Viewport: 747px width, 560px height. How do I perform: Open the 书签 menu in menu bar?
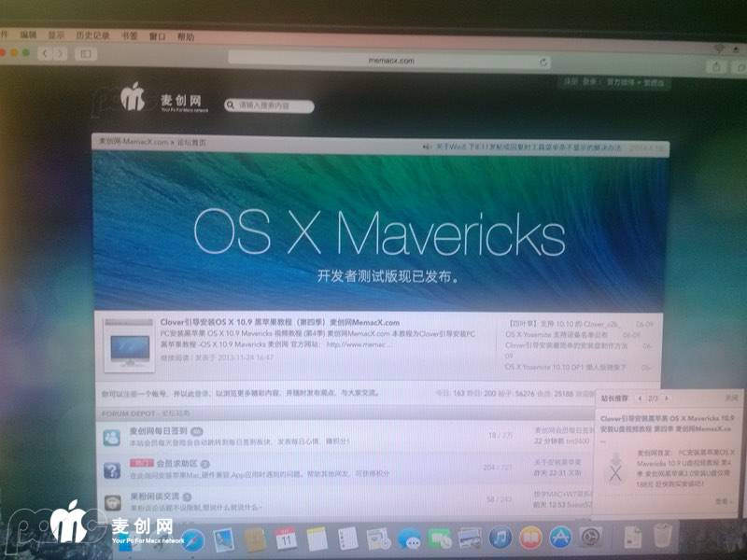tap(129, 36)
